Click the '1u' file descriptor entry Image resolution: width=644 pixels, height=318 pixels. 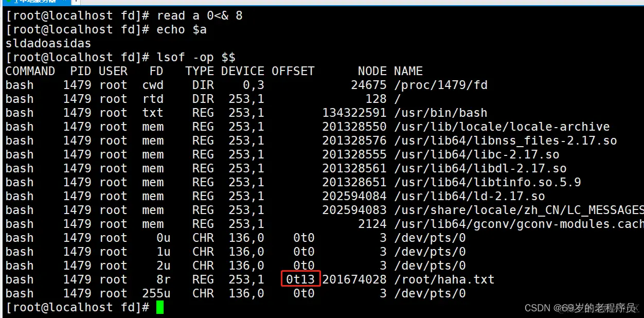(x=164, y=252)
